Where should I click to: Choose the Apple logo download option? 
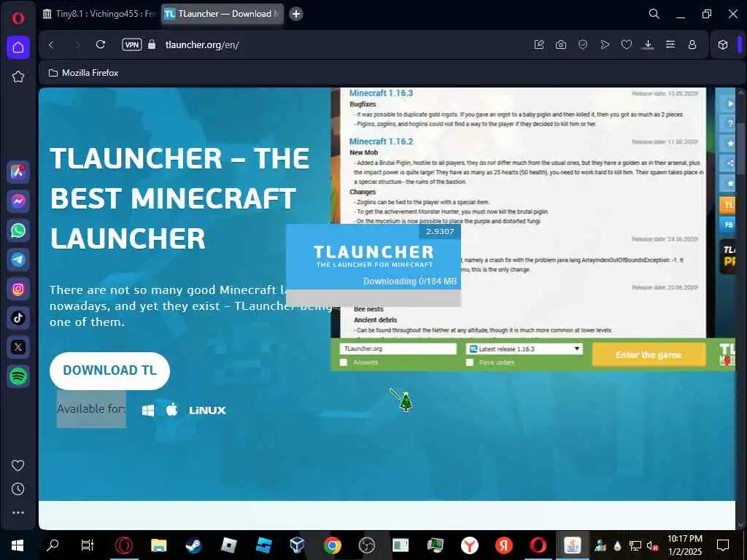tap(172, 410)
